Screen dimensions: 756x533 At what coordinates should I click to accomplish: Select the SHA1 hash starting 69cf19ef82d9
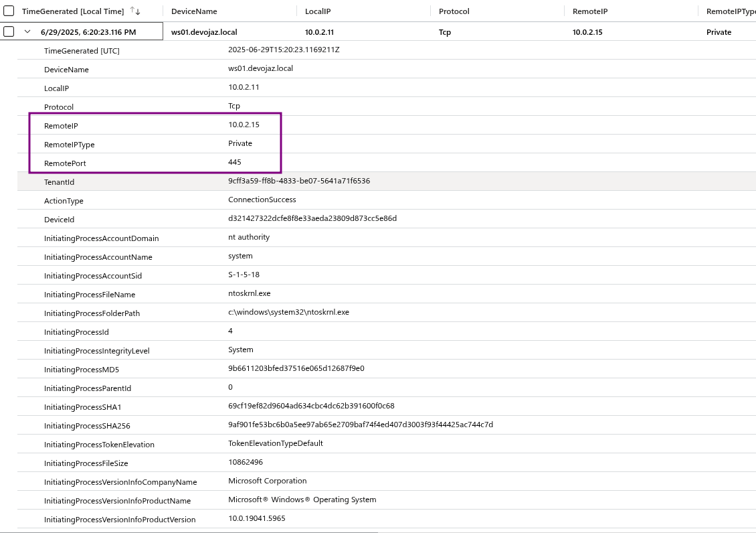311,406
